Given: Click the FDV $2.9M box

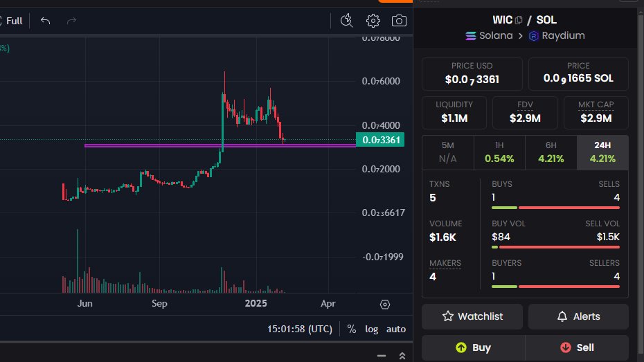Looking at the screenshot, I should click(x=525, y=113).
